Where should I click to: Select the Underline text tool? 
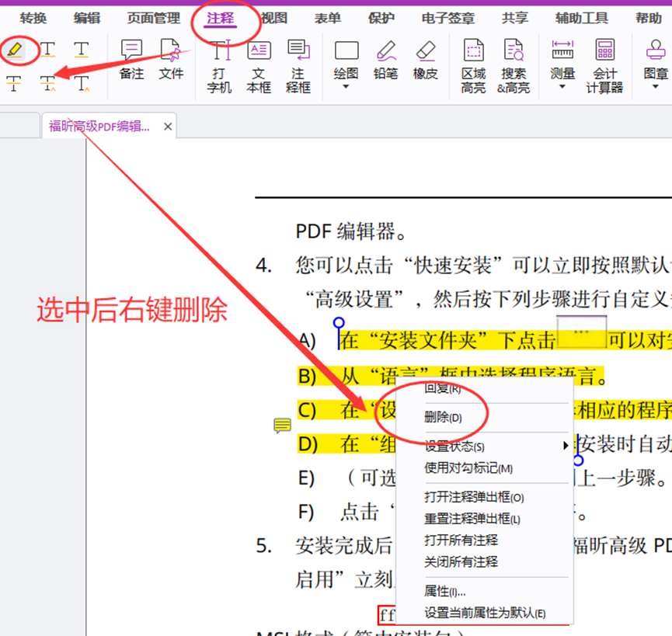(x=81, y=50)
